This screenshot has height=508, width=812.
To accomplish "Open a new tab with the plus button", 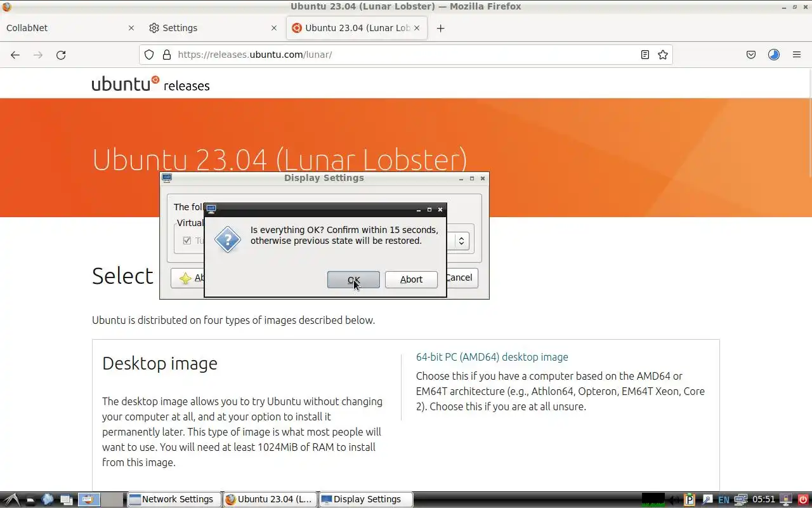I will point(441,28).
